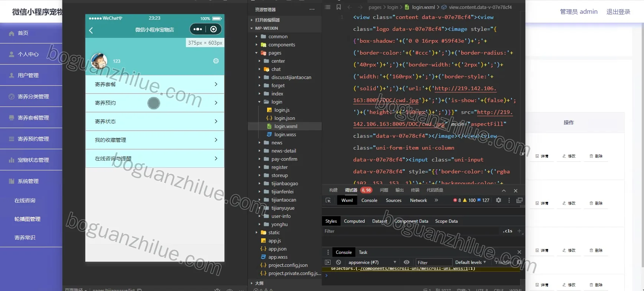This screenshot has width=644, height=291.
Task: Expand the static folder
Action: click(x=274, y=232)
